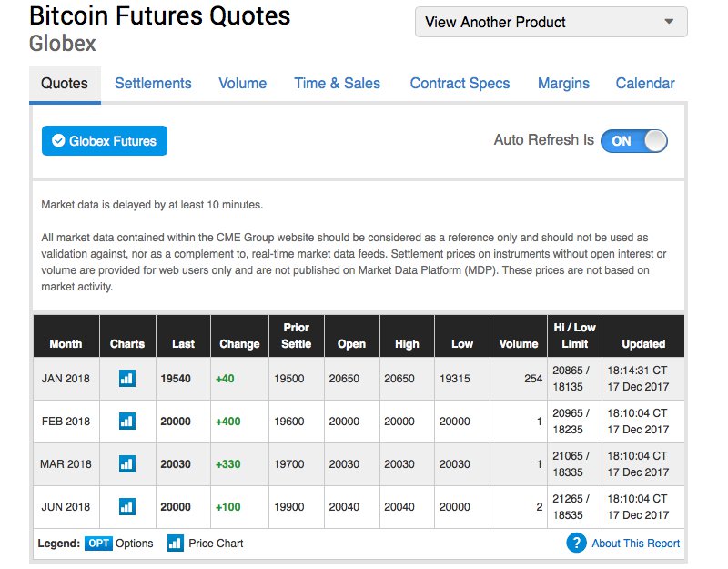Open the FEB 2018 price chart icon
728x569 pixels.
127,422
